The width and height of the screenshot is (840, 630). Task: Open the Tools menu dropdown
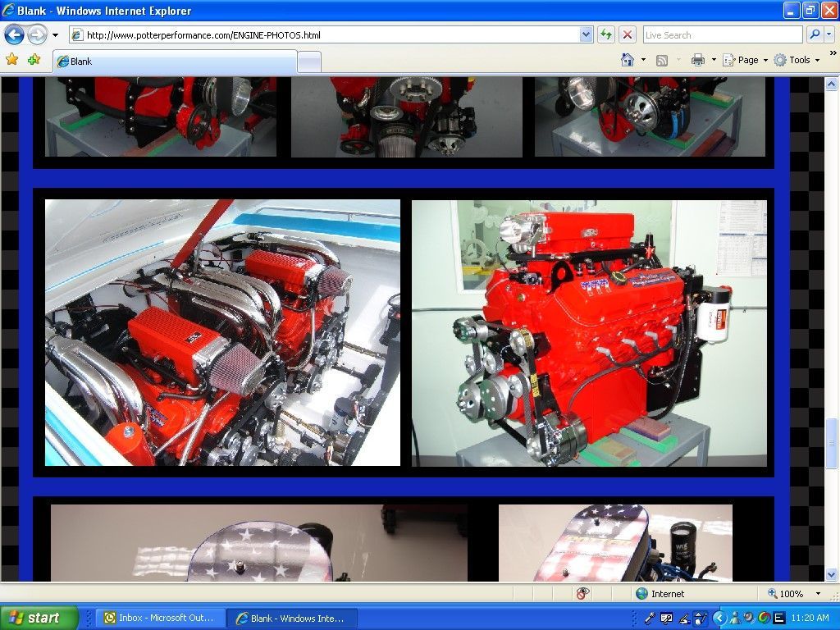(x=798, y=60)
